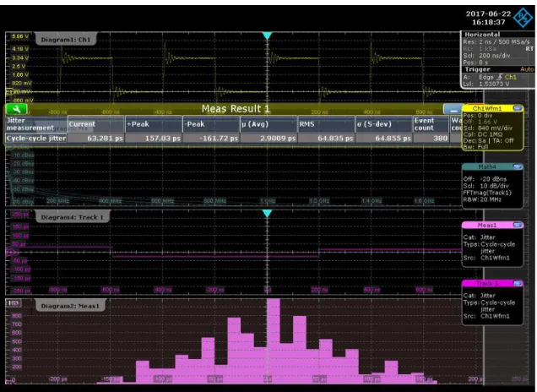
Task: Click the Scl: 10 dB/div Math4 scale
Action: coord(486,186)
